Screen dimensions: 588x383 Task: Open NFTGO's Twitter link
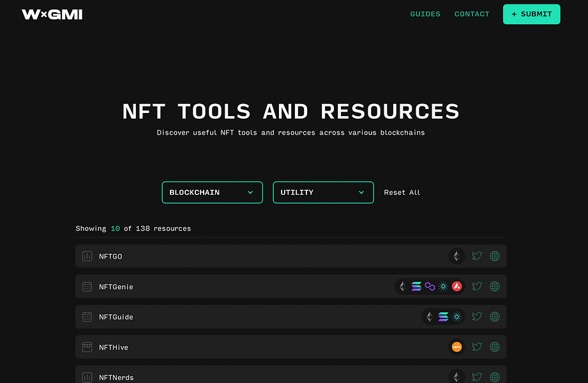[x=477, y=256]
